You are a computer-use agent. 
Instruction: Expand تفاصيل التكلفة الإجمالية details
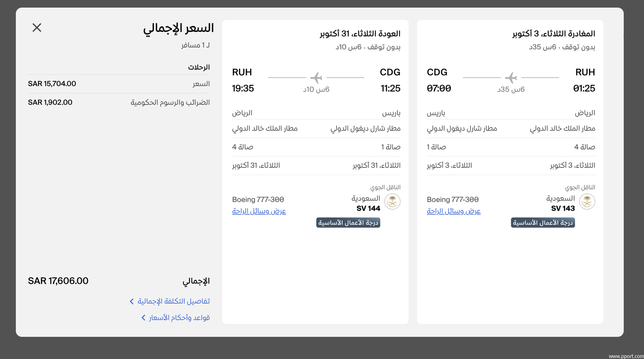coord(173,301)
